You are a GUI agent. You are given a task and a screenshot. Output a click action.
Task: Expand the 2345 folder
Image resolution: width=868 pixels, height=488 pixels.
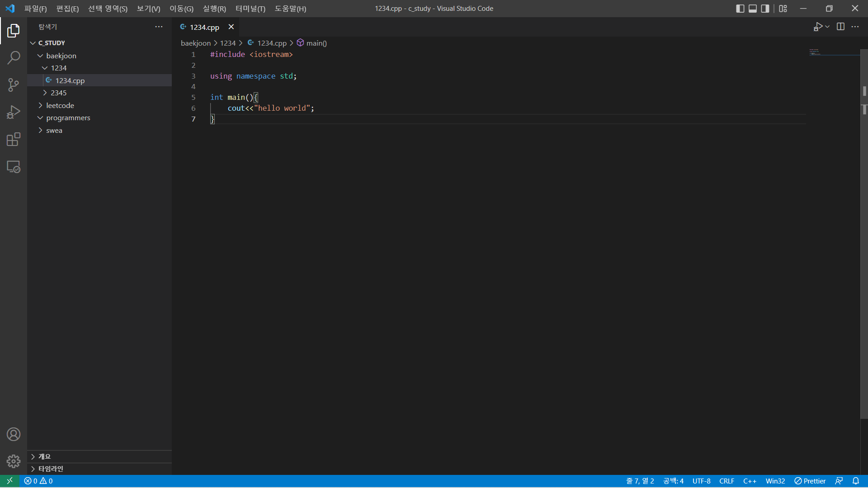[x=58, y=93]
